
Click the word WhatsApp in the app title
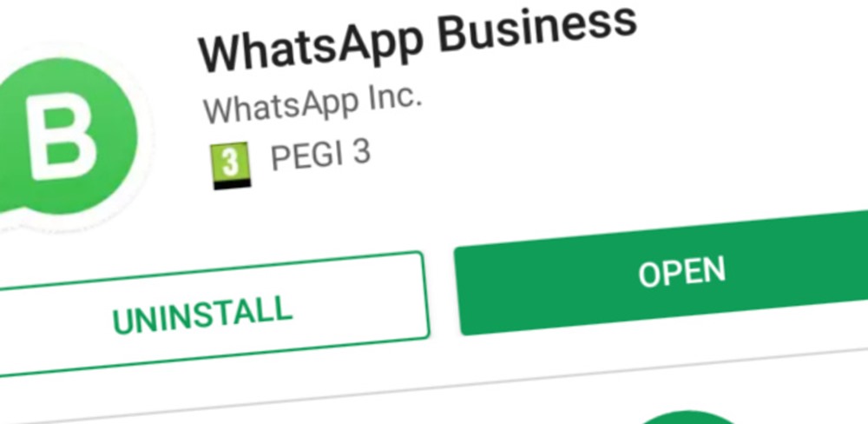(311, 50)
